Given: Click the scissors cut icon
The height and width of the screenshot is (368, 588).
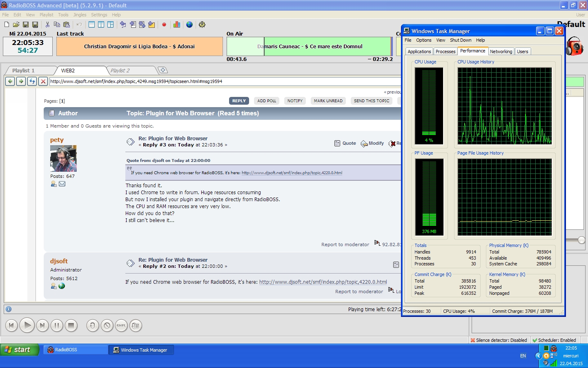Looking at the screenshot, I should (47, 25).
